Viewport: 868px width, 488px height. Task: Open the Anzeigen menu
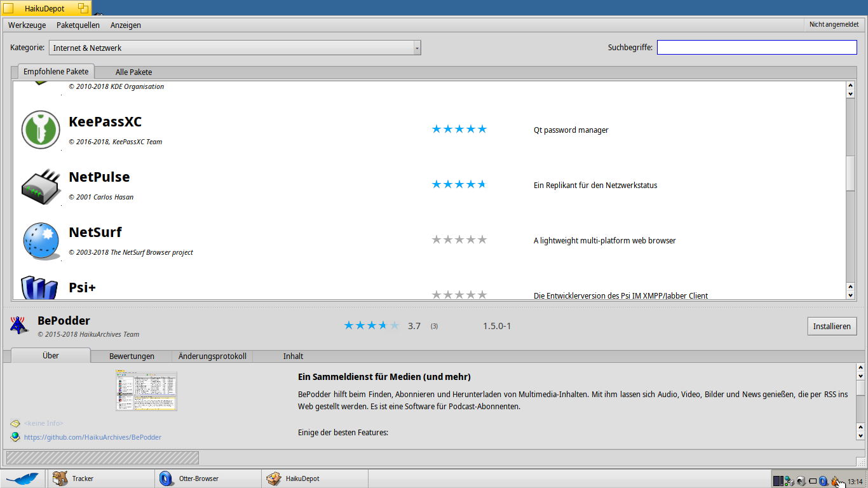tap(126, 25)
